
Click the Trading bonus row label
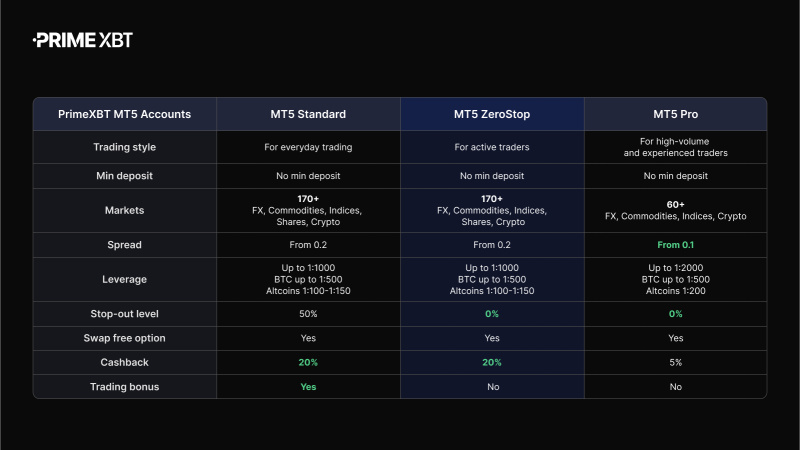tap(125, 386)
